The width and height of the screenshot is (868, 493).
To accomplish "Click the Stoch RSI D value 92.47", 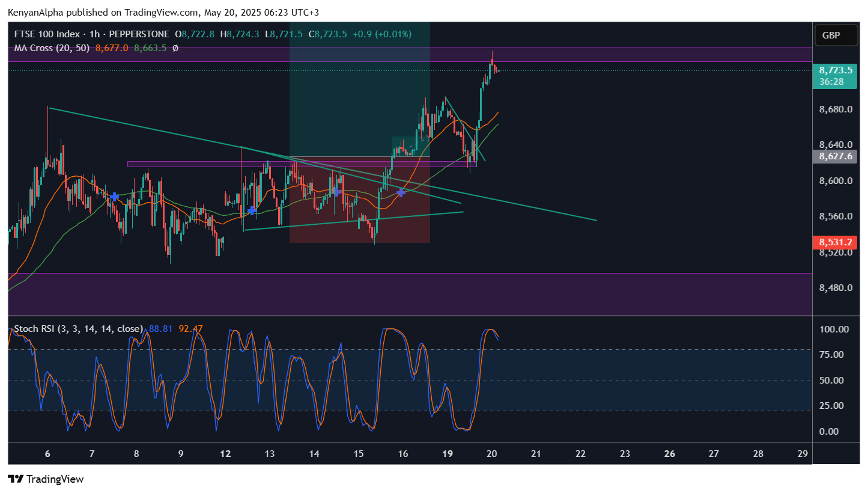I will click(191, 329).
